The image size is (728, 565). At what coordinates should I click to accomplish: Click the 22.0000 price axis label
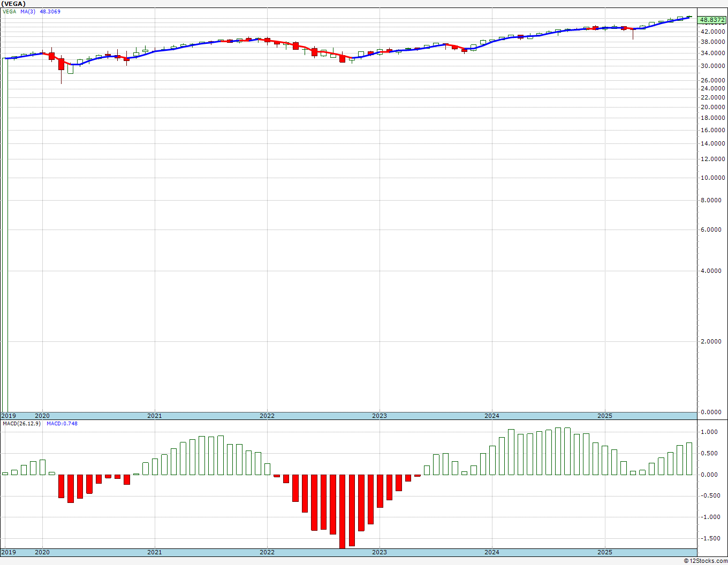tap(712, 97)
